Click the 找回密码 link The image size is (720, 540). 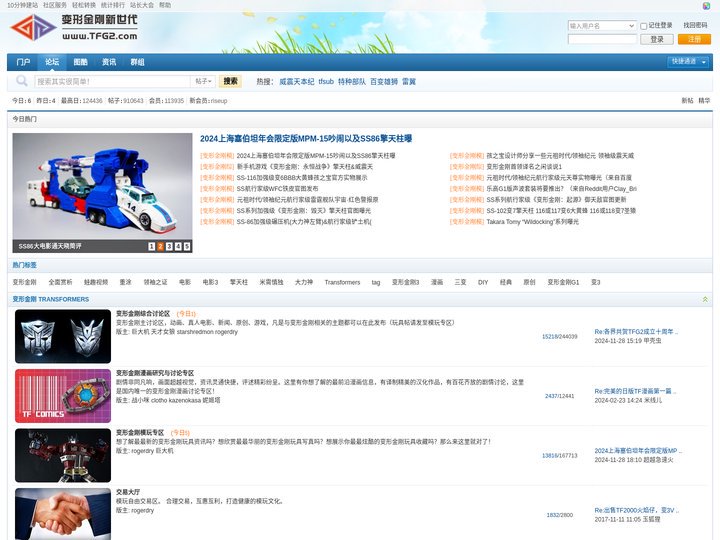pos(695,26)
